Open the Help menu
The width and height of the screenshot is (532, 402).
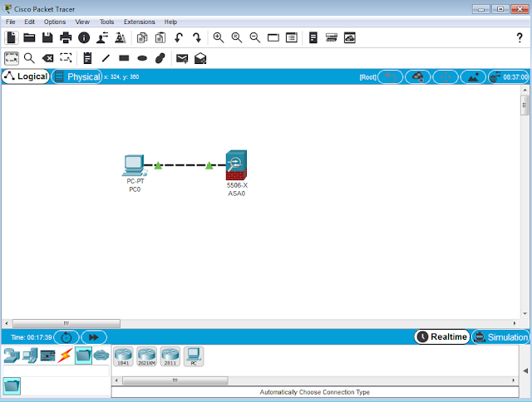(x=170, y=22)
